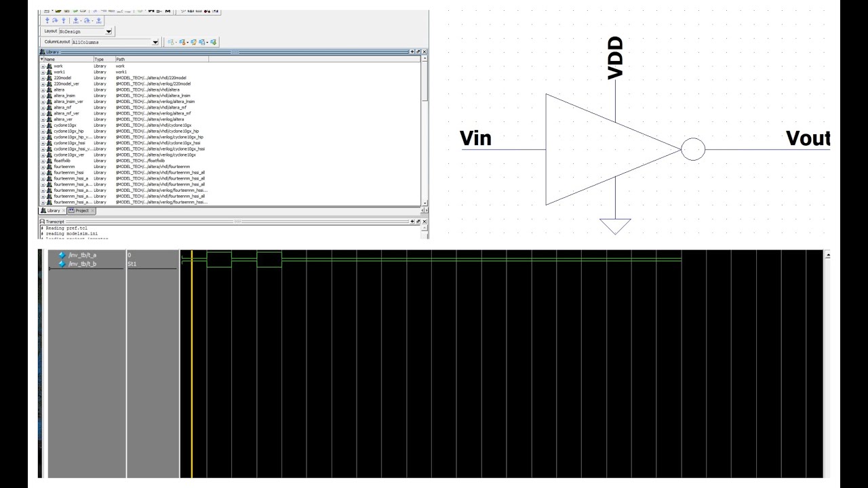This screenshot has height=488, width=868.
Task: Select the altera_mf_ver library row name
Action: pos(66,113)
